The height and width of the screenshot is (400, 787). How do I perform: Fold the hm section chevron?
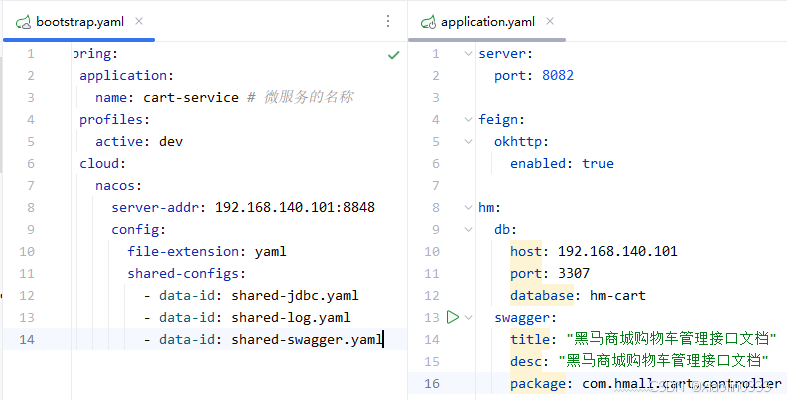pos(468,207)
